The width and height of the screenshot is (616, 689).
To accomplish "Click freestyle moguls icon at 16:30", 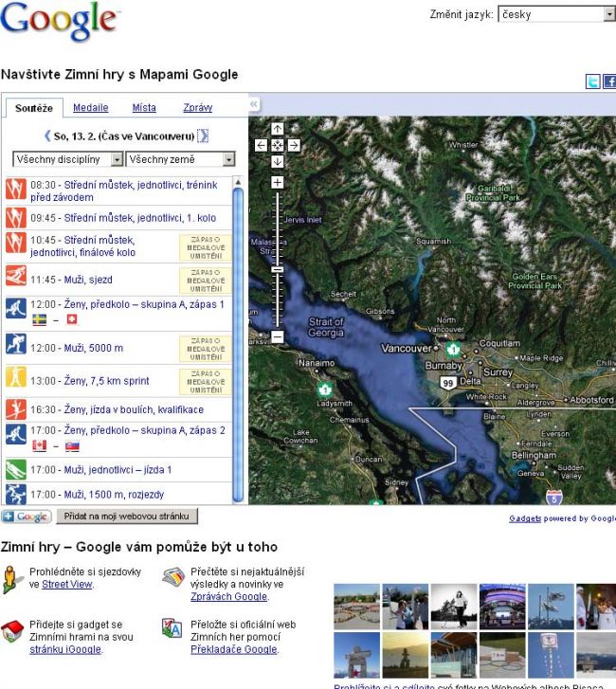I will point(16,409).
